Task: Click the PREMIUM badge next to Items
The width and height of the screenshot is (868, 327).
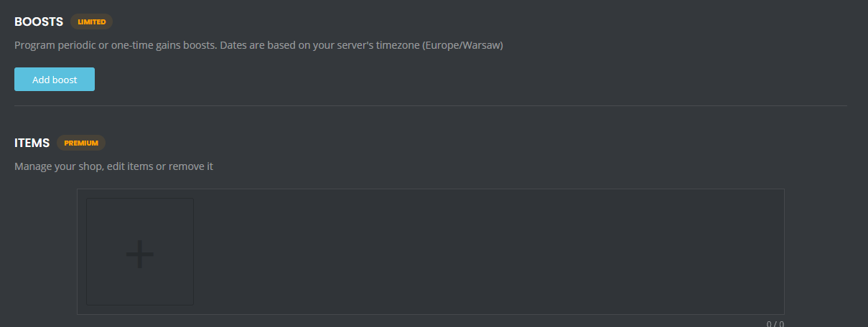Action: (x=81, y=143)
